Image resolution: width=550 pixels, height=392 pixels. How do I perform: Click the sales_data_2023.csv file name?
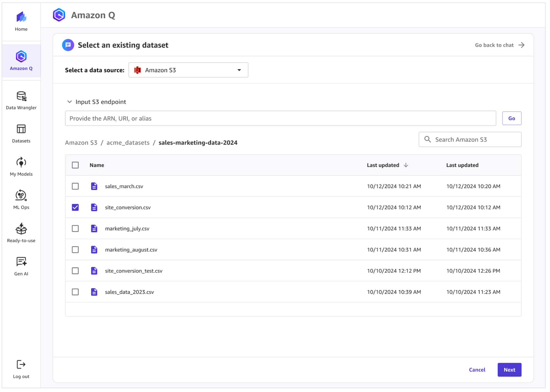[129, 292]
